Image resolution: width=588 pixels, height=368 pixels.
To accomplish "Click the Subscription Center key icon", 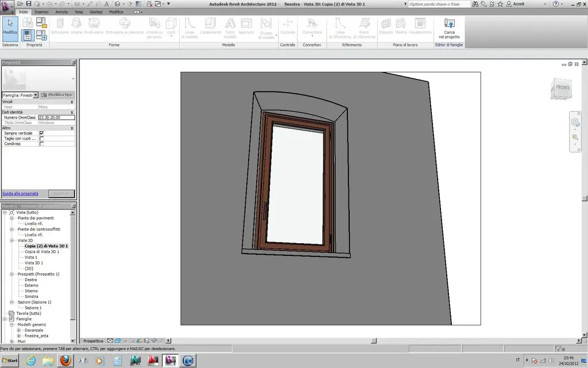I will 483,4.
